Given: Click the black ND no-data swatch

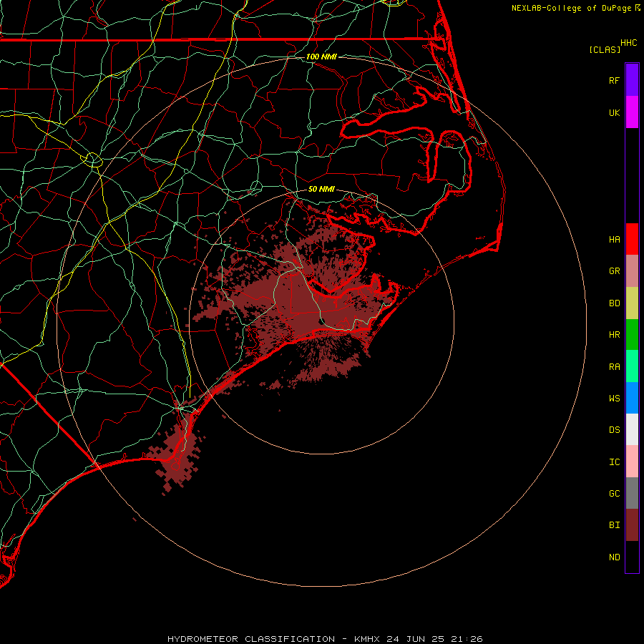Looking at the screenshot, I should click(x=632, y=557).
